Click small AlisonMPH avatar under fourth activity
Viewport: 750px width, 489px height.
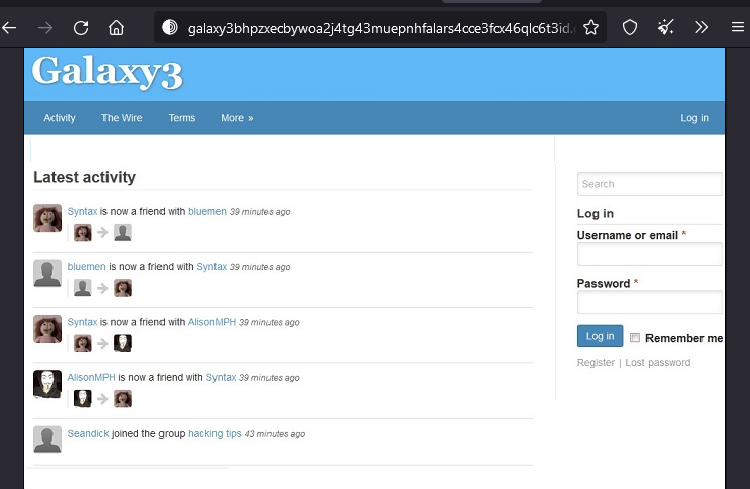tap(83, 399)
